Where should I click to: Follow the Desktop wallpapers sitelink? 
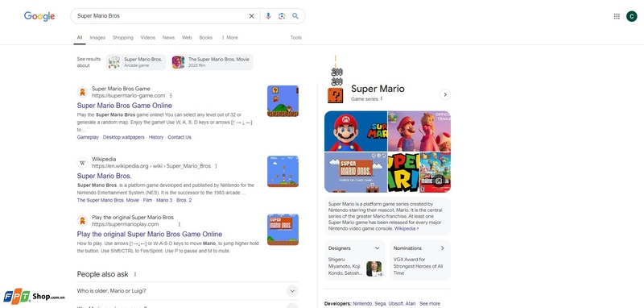124,137
